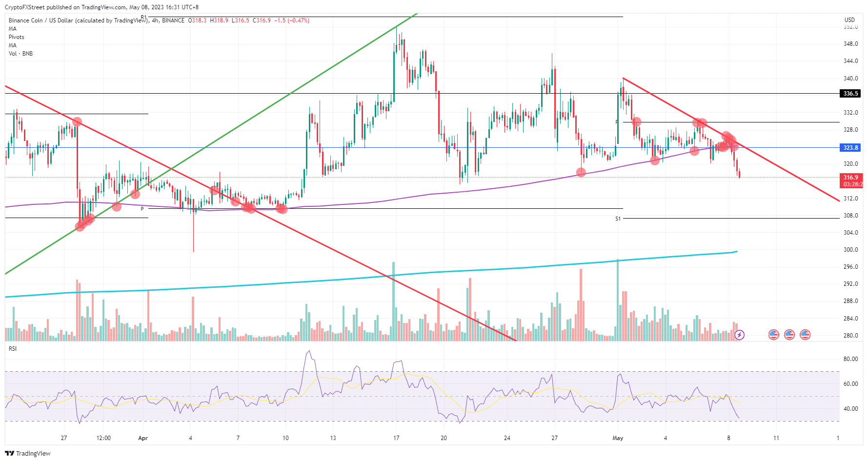The image size is (868, 462).
Task: Click the 280.0 price axis label
Action: (x=850, y=336)
